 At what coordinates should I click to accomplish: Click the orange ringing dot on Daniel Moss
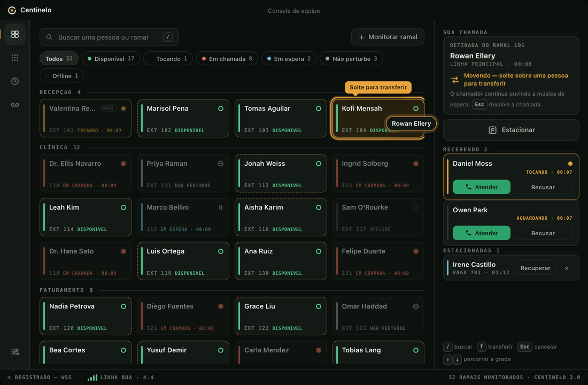pyautogui.click(x=570, y=164)
